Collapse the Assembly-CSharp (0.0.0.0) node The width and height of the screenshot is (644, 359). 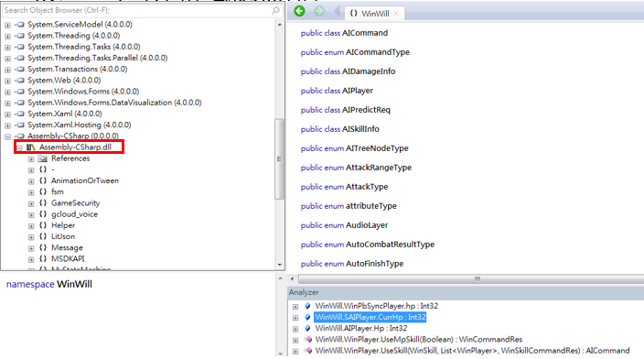pos(7,136)
